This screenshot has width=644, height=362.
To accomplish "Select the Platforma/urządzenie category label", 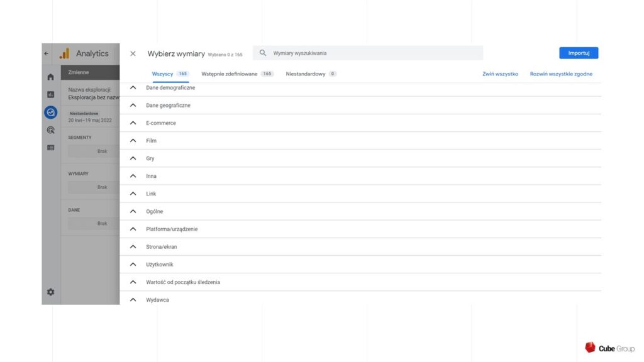I will pos(172,229).
